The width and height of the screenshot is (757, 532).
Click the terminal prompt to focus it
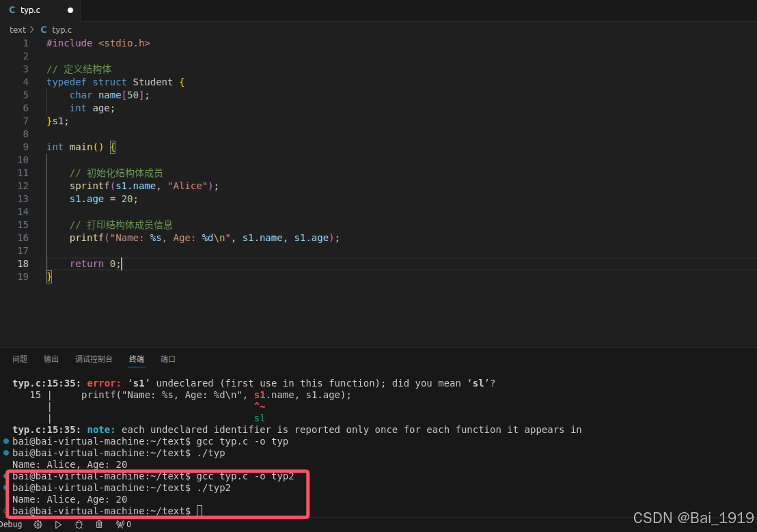[x=197, y=510]
